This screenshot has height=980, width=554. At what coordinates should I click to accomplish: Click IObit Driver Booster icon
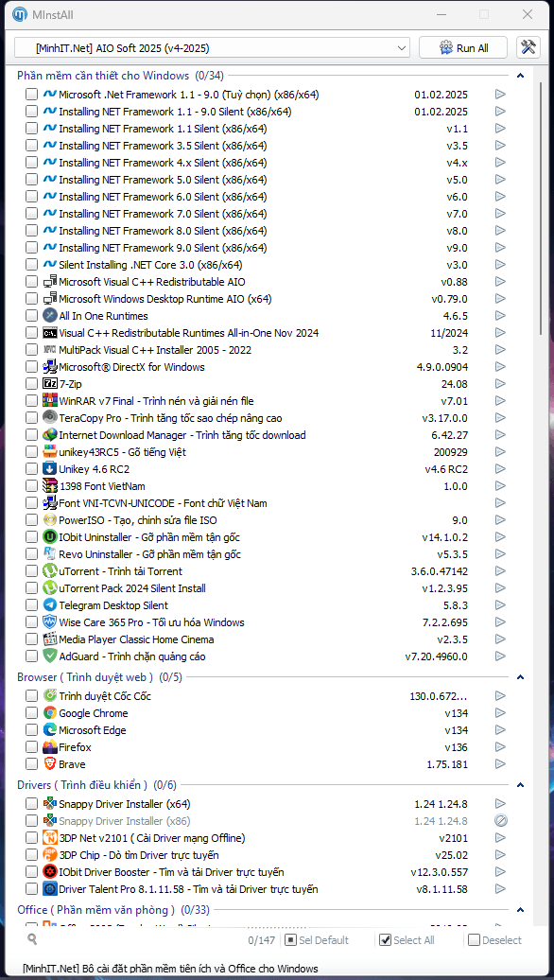[x=50, y=872]
